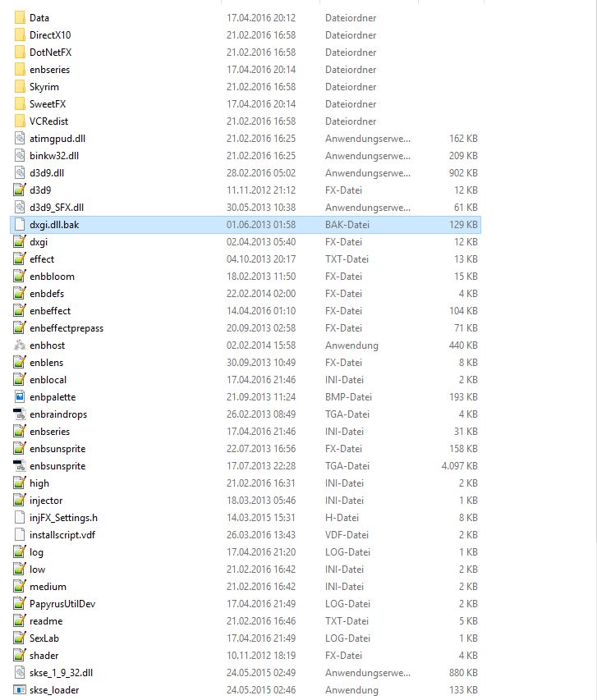597x700 pixels.
Task: Click the date 10.11.2012 18:19
Action: [x=261, y=656]
